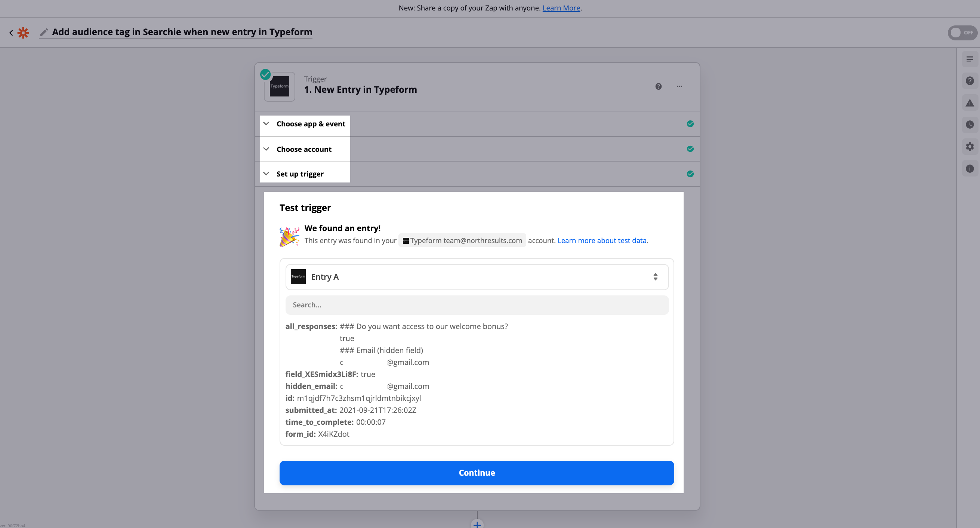The height and width of the screenshot is (528, 980).
Task: Focus the Search field for entry data
Action: 477,305
